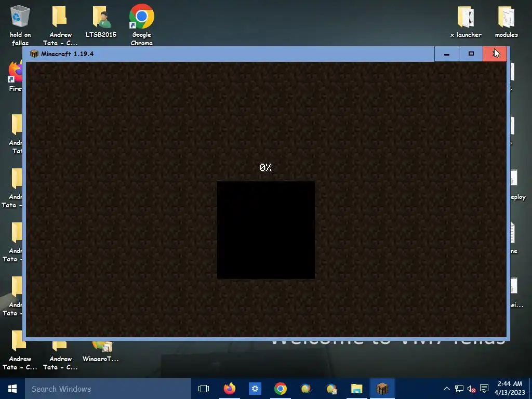Viewport: 532px width, 399px height.
Task: Open the Windows Start menu
Action: pyautogui.click(x=12, y=389)
